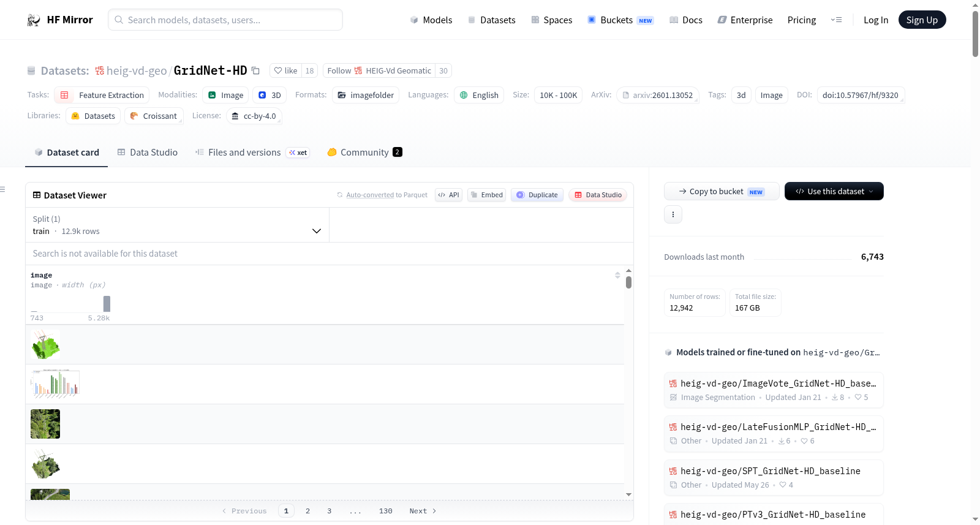
Task: Open the SPT_GridNet-HD_baseline model card
Action: pos(774,477)
